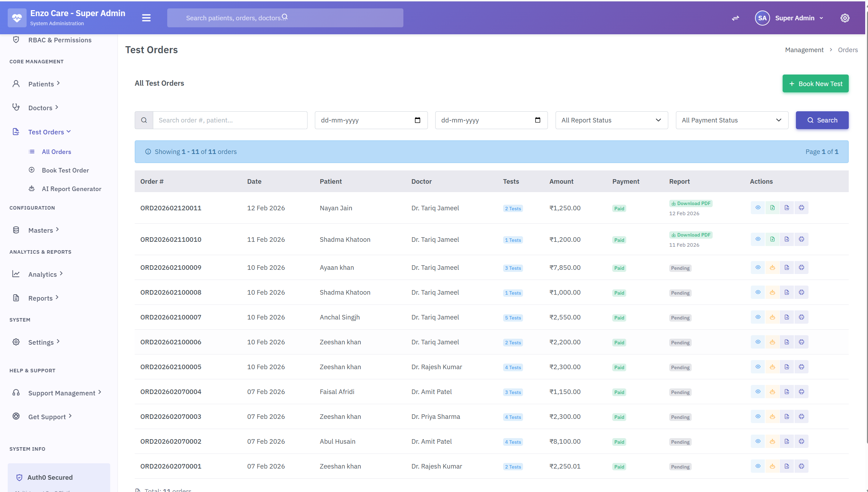Open the All Report Status dropdown

pos(612,120)
